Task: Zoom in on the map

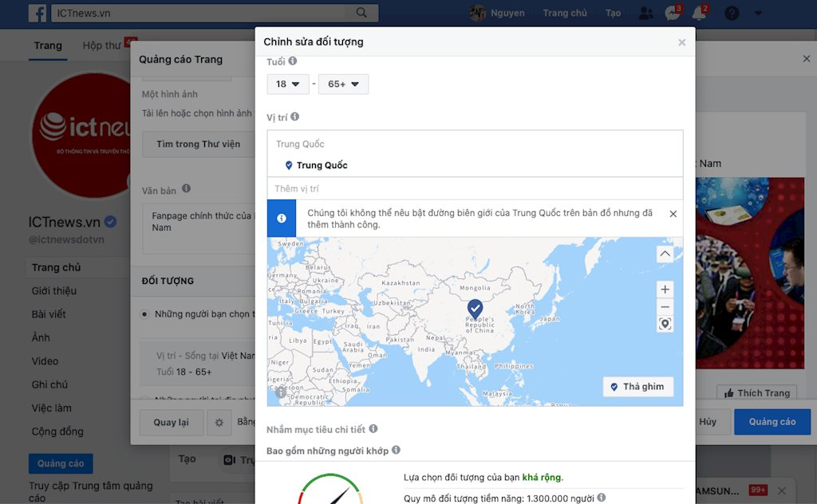Action: (x=665, y=289)
